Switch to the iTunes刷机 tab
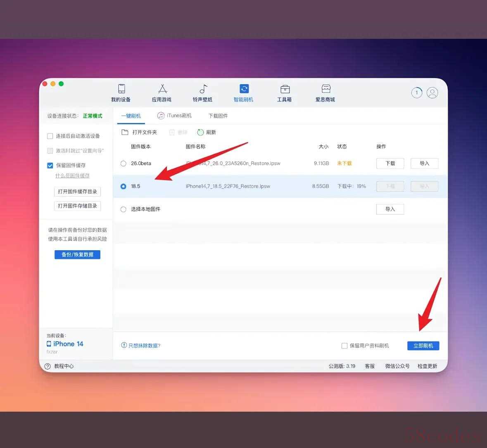 (x=174, y=116)
